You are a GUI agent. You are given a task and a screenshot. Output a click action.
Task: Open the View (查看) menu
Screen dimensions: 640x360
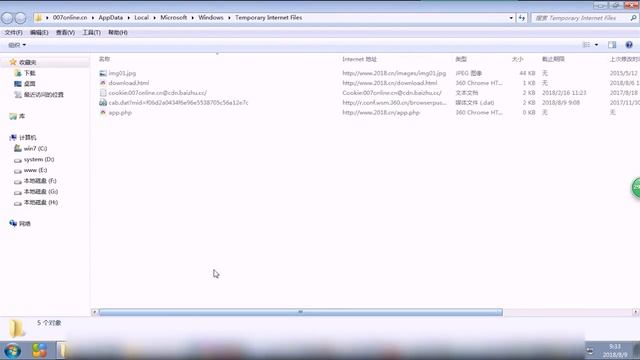click(x=65, y=32)
